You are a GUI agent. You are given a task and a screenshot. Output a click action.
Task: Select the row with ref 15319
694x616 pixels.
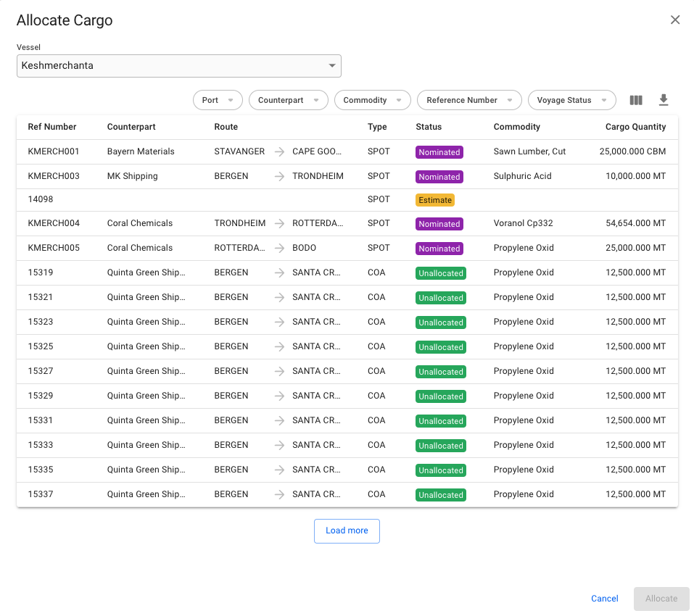tap(41, 272)
